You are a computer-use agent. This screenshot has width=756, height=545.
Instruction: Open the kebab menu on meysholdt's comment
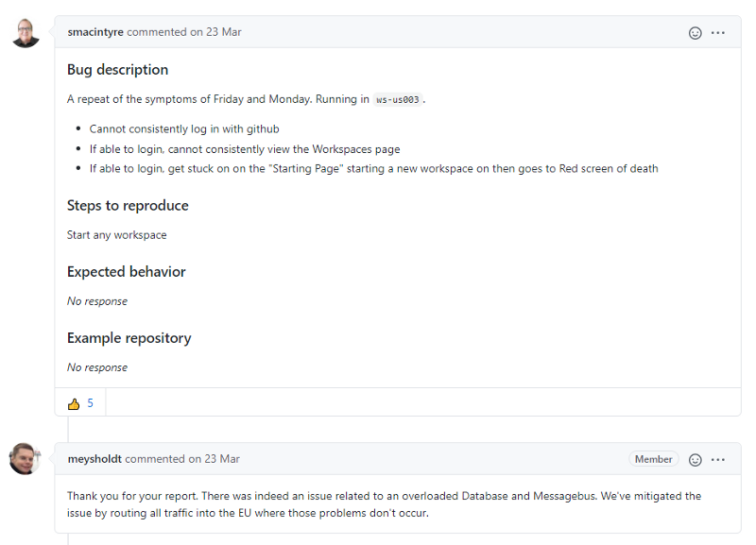click(x=718, y=459)
